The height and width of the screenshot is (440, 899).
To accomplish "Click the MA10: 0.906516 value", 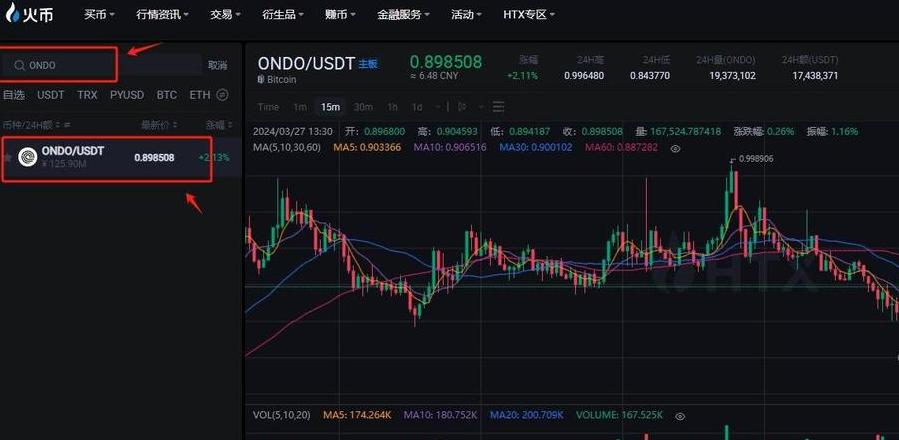I will [x=450, y=147].
